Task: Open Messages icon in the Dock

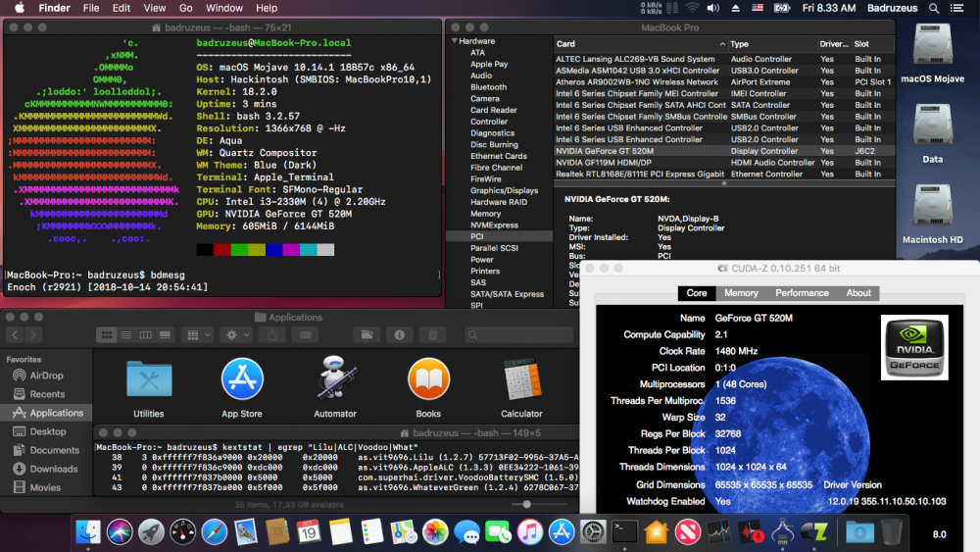Action: [466, 532]
